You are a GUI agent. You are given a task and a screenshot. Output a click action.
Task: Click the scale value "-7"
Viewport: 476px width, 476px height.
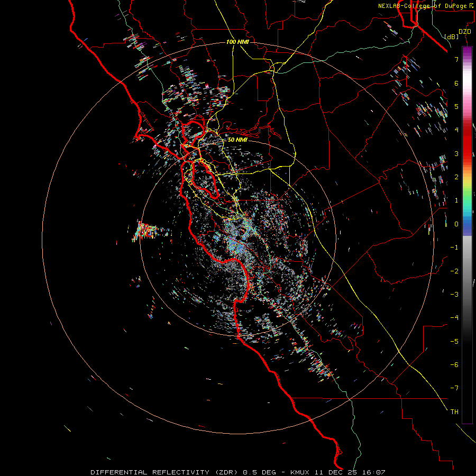pos(454,388)
